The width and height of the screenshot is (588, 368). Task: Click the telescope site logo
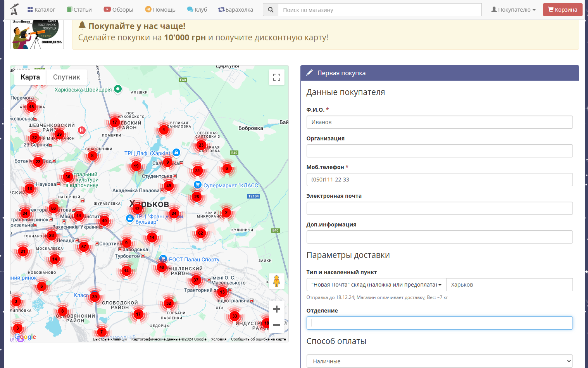[14, 9]
